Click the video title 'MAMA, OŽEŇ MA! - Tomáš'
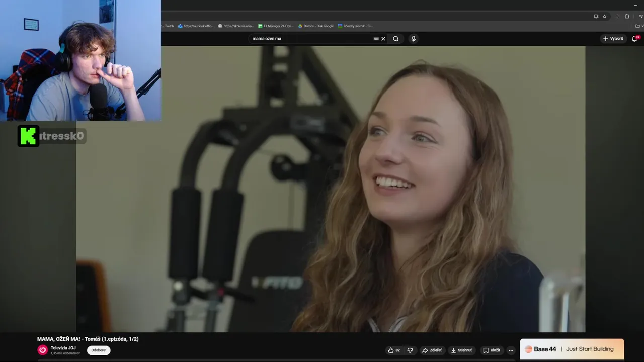 click(x=88, y=339)
